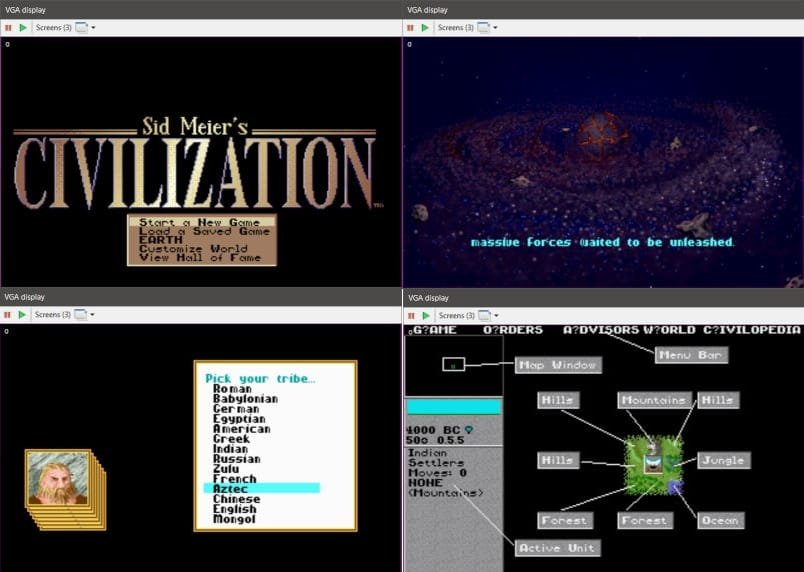The image size is (804, 572).
Task: Click Screens (3) label in the tribe selection window
Action: pos(53,315)
